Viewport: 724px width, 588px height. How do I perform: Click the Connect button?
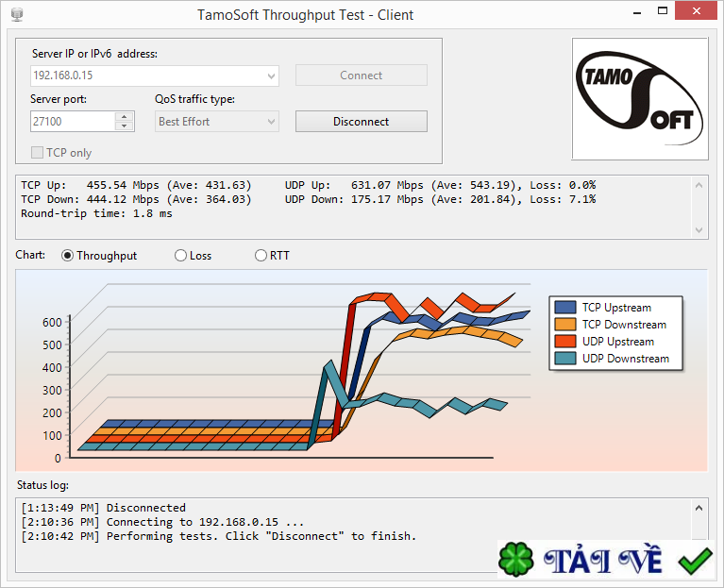coord(362,76)
